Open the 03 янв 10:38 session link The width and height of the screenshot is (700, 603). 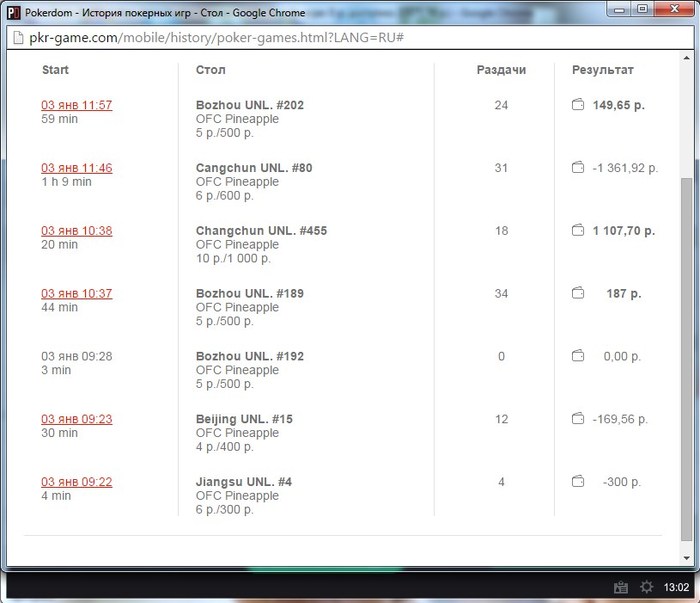76,231
